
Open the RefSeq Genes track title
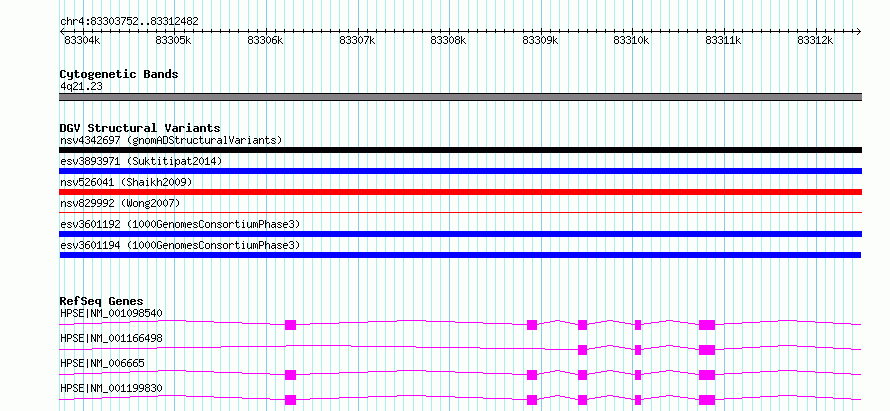click(102, 301)
